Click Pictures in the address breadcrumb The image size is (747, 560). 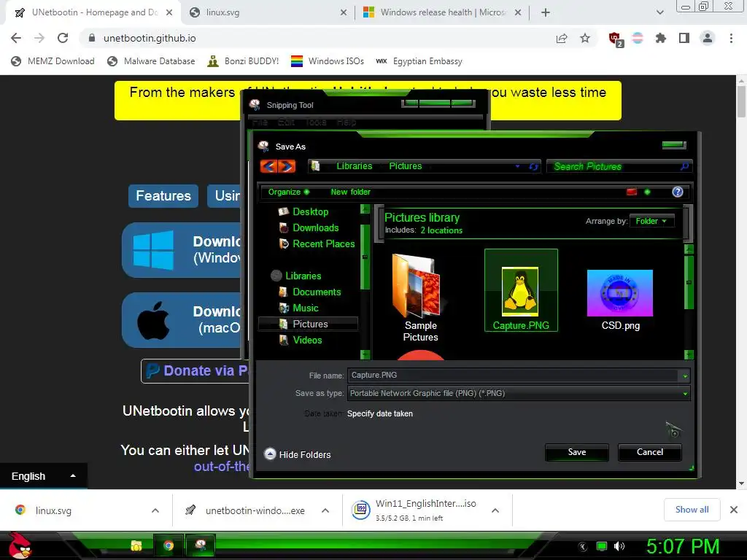coord(406,166)
